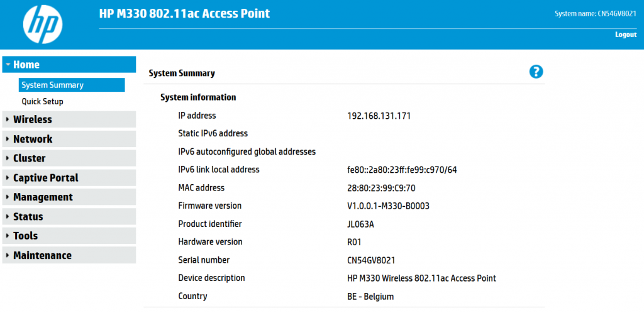Screen dimensions: 644x313
Task: Click the HP logo icon
Action: click(43, 25)
